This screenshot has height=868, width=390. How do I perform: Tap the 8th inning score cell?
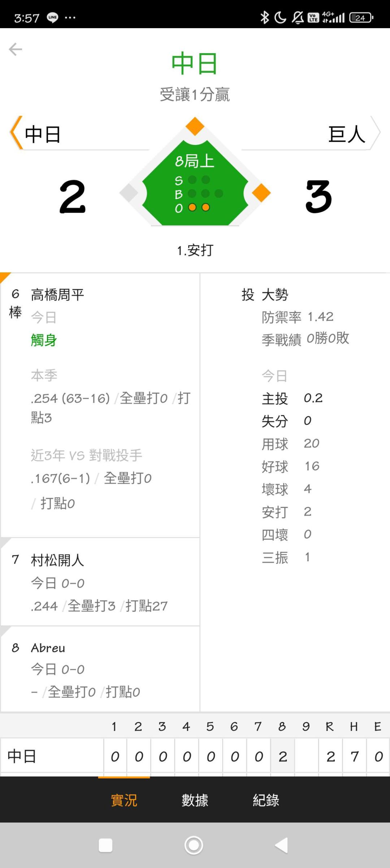pyautogui.click(x=283, y=756)
